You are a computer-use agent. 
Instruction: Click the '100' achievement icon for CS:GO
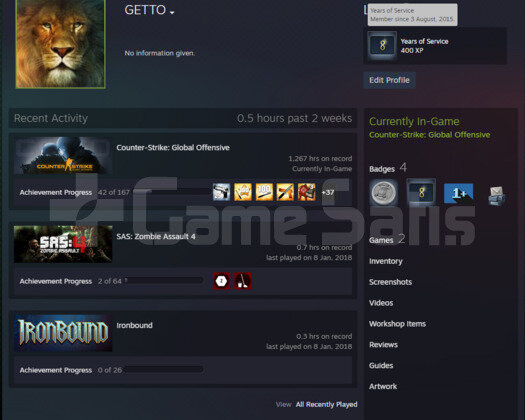click(264, 192)
